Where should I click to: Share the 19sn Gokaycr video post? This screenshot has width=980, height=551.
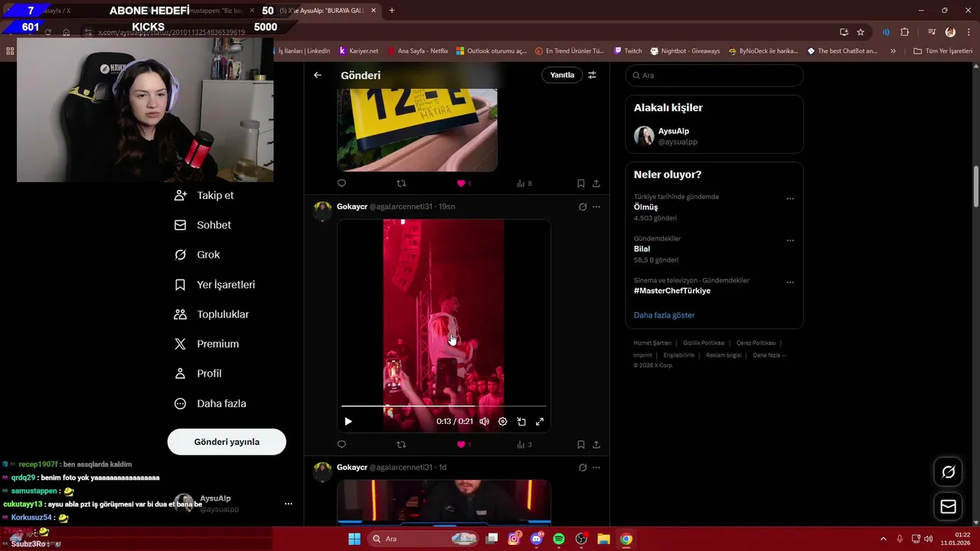click(x=596, y=444)
